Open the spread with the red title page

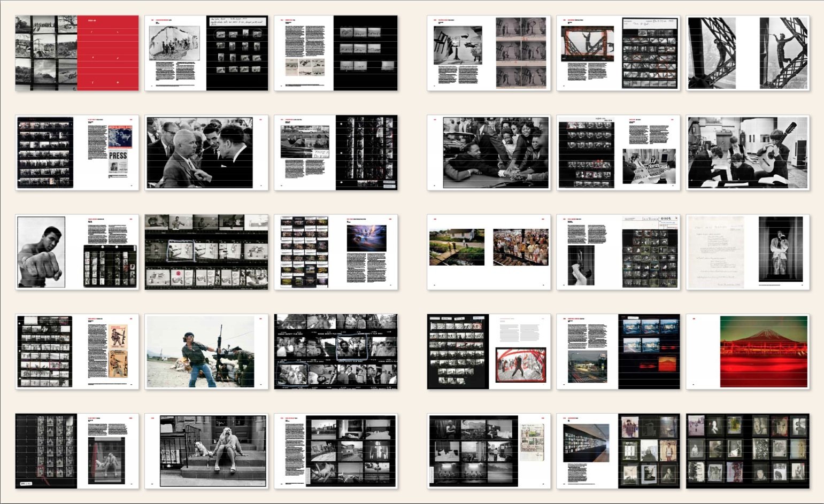77,53
